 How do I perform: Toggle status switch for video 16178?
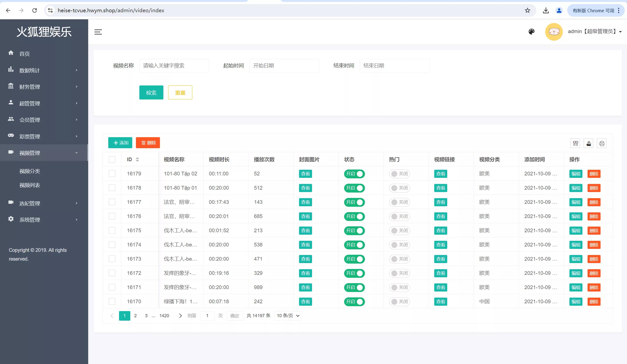(x=354, y=188)
